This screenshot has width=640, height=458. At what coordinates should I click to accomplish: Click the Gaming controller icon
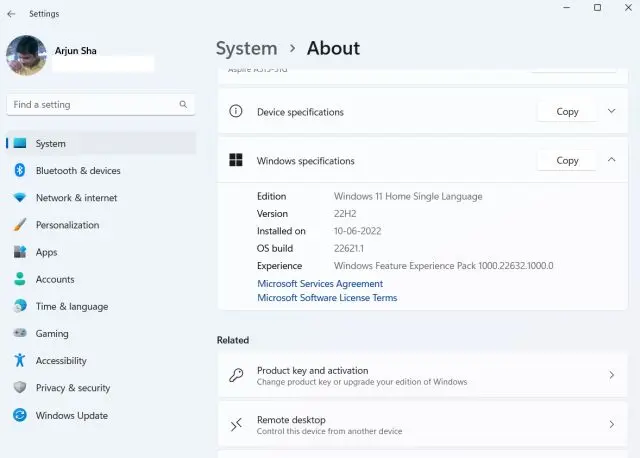coord(20,333)
